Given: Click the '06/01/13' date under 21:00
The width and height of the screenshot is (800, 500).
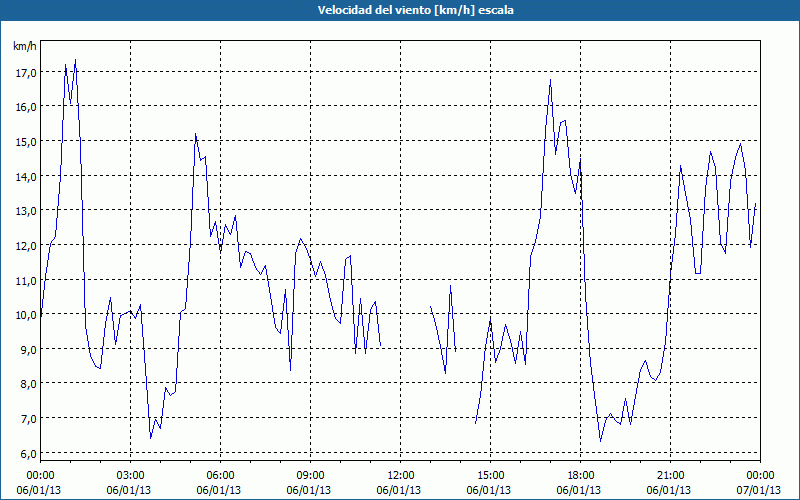Looking at the screenshot, I should pos(669,490).
